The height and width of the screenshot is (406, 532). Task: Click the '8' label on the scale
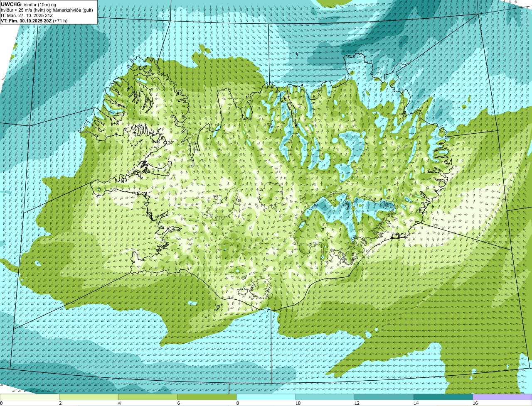pos(238,403)
